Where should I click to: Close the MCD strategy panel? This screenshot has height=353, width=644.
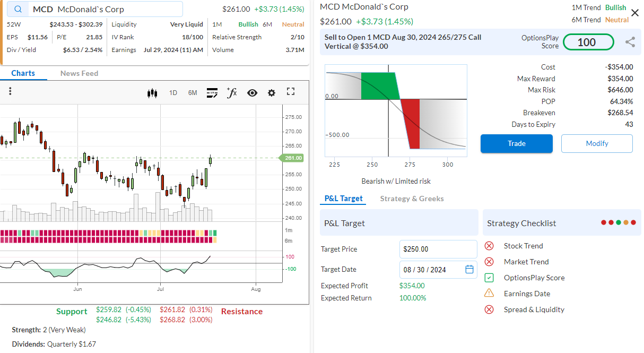(x=635, y=13)
